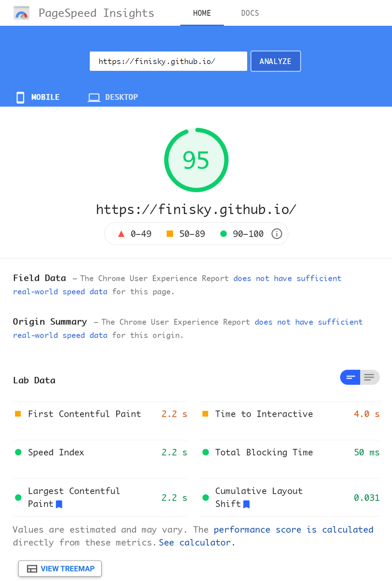Click the treemap grid icon

(x=32, y=568)
